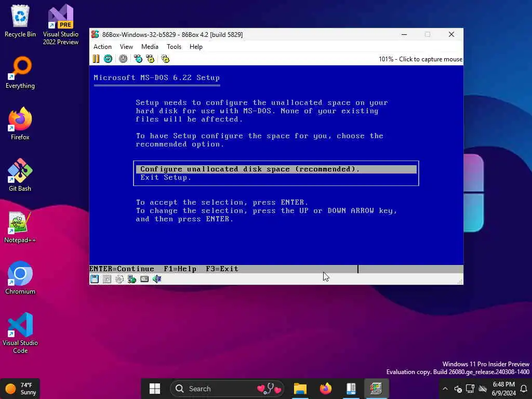Open the View menu
This screenshot has width=532, height=399.
coord(126,47)
